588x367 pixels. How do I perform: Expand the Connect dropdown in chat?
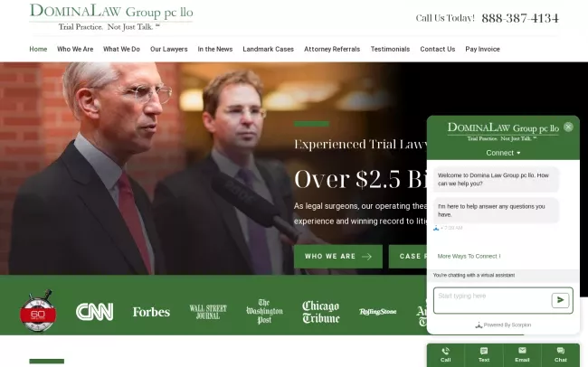tap(503, 153)
